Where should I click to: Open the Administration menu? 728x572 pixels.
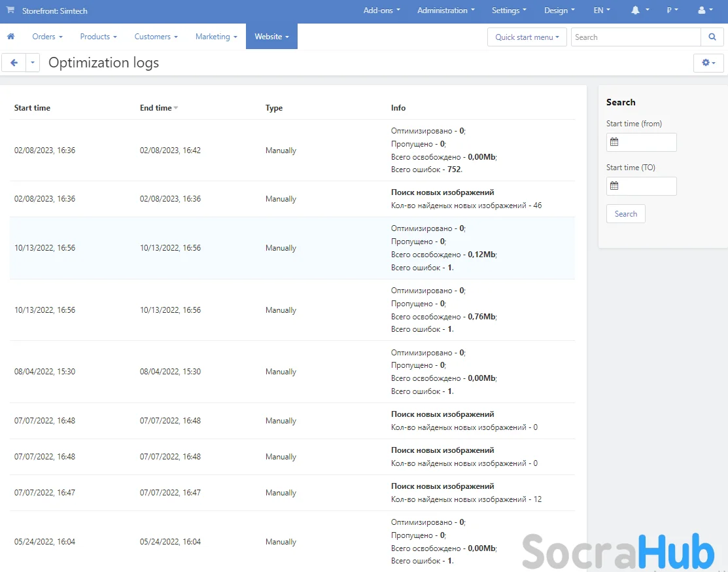(445, 10)
